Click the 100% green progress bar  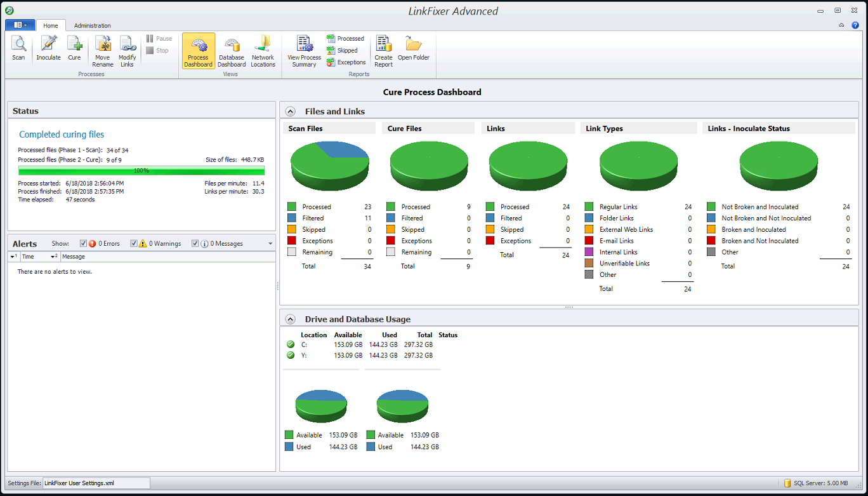(141, 171)
